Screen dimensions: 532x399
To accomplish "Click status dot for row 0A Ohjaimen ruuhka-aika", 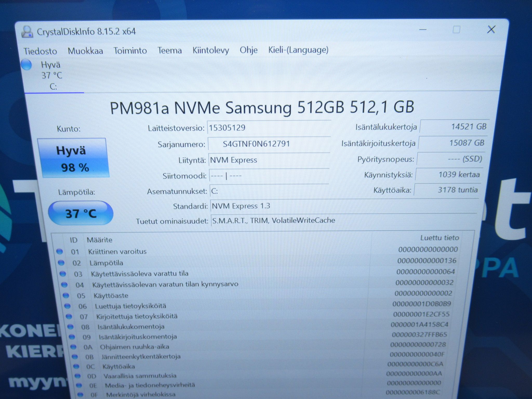I will coord(74,347).
